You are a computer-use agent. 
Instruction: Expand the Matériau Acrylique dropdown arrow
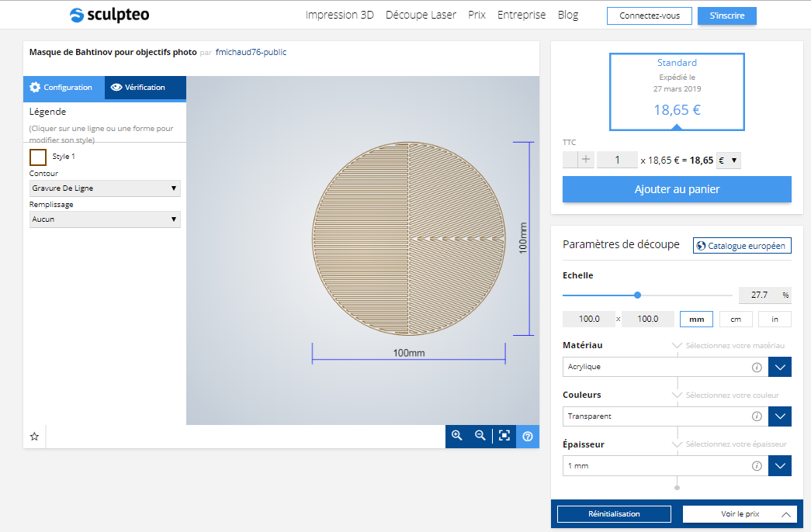point(780,367)
